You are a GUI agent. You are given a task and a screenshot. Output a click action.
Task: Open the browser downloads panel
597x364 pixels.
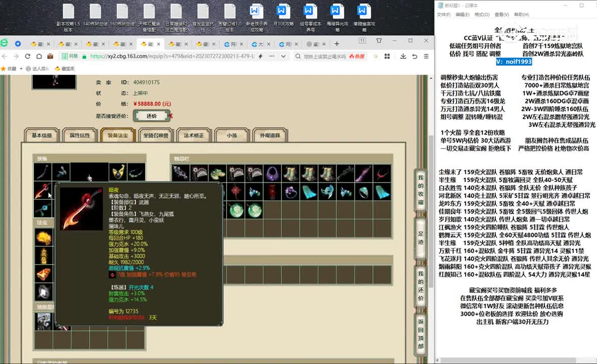[x=403, y=56]
